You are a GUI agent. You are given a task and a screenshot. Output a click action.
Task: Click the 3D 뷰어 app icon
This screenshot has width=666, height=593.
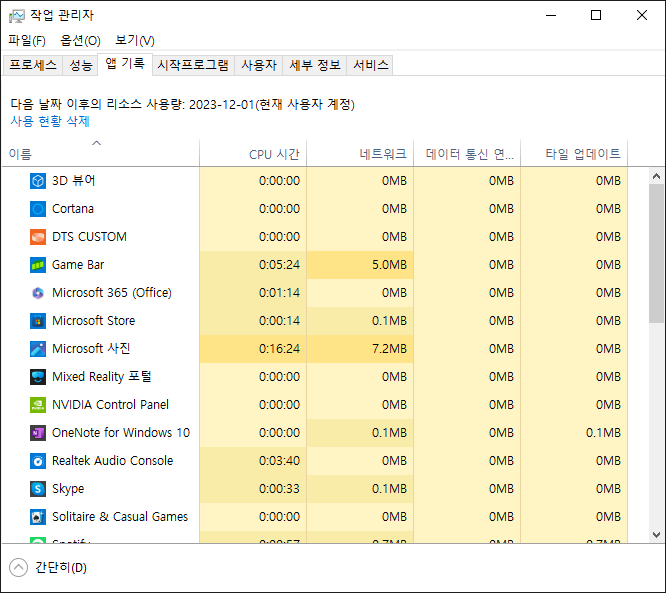38,181
